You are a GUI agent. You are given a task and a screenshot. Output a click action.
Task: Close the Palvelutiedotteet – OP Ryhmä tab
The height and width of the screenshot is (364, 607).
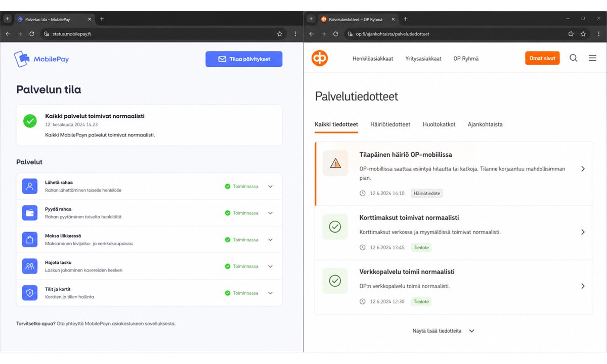click(x=393, y=19)
